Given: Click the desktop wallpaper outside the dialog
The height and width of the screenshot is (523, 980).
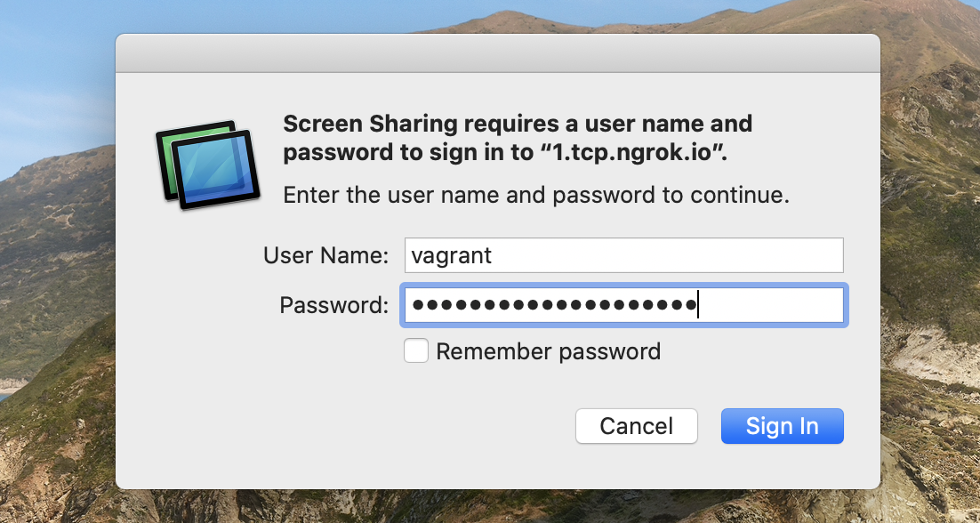Looking at the screenshot, I should tap(53, 267).
